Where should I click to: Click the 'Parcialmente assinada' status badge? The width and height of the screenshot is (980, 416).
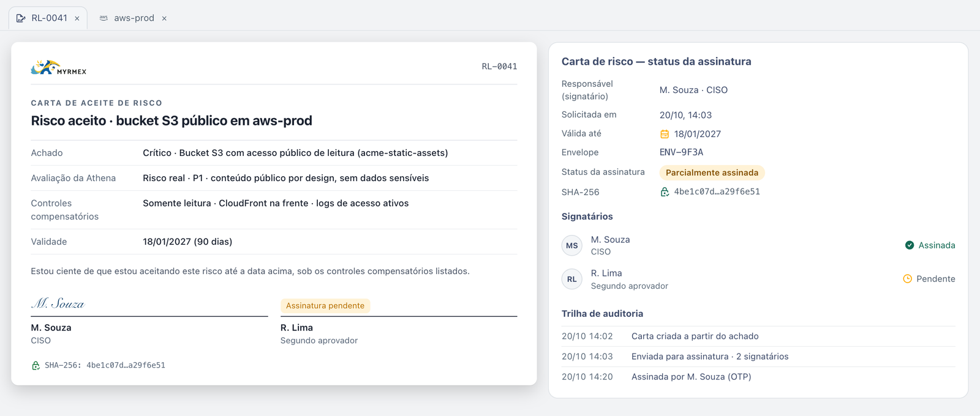click(x=712, y=173)
